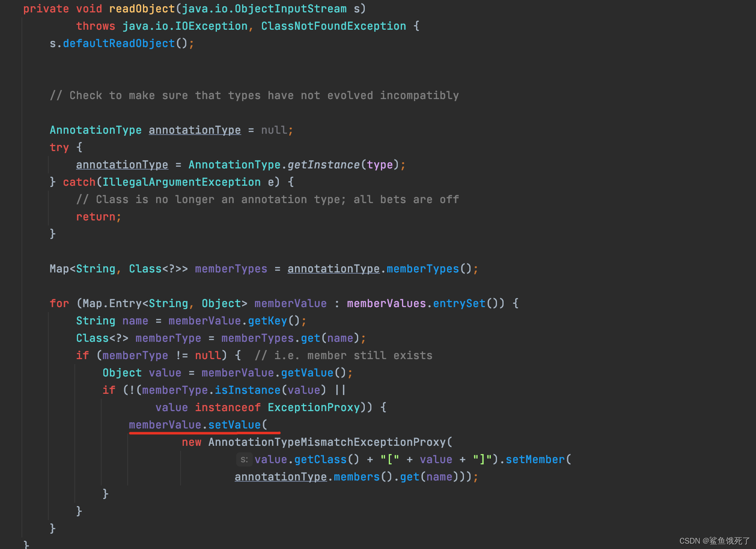Click the isInstance method call

click(248, 390)
